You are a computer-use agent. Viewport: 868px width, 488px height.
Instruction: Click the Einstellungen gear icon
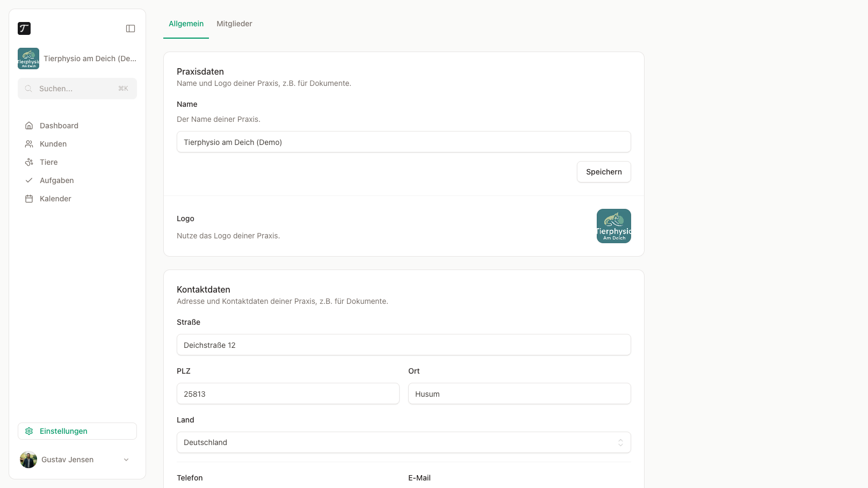coord(29,431)
